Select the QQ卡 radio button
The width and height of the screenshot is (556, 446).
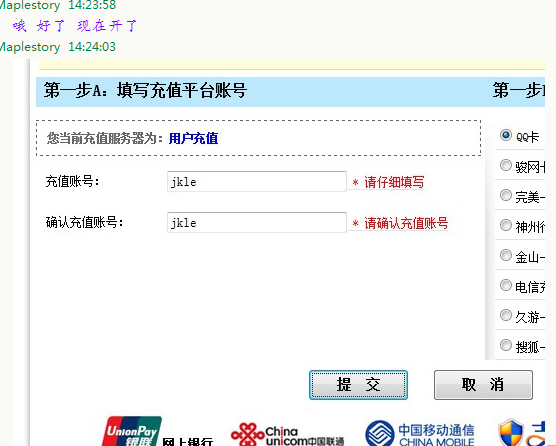[506, 135]
